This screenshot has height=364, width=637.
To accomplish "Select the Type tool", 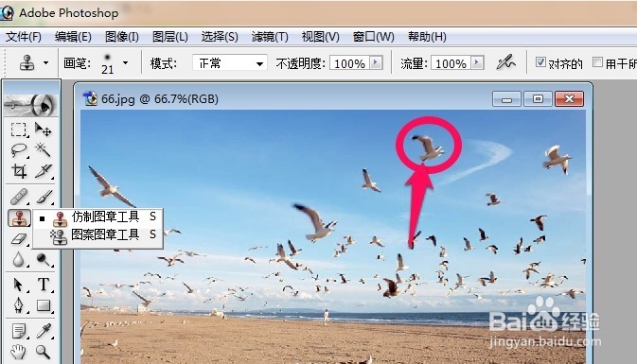I will pos(43,285).
